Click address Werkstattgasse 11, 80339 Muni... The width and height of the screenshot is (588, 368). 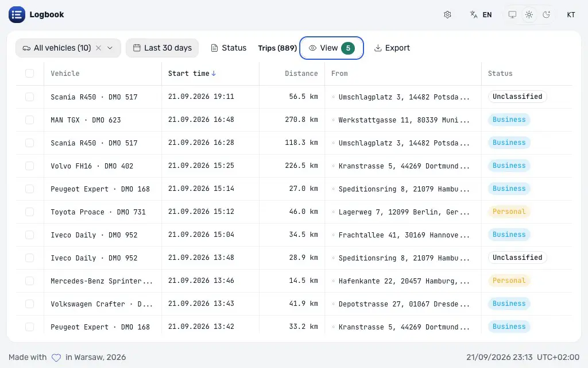(404, 120)
